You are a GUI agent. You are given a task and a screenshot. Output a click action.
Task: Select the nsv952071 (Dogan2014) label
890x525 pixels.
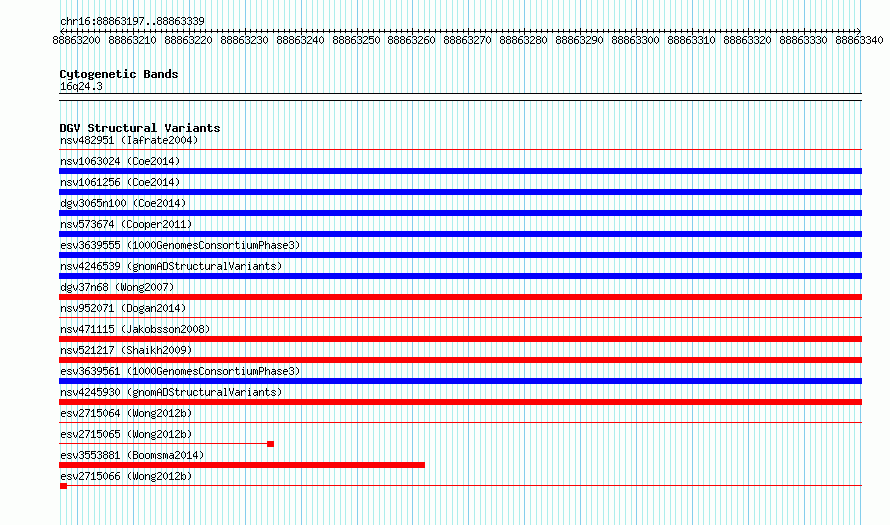coord(123,308)
